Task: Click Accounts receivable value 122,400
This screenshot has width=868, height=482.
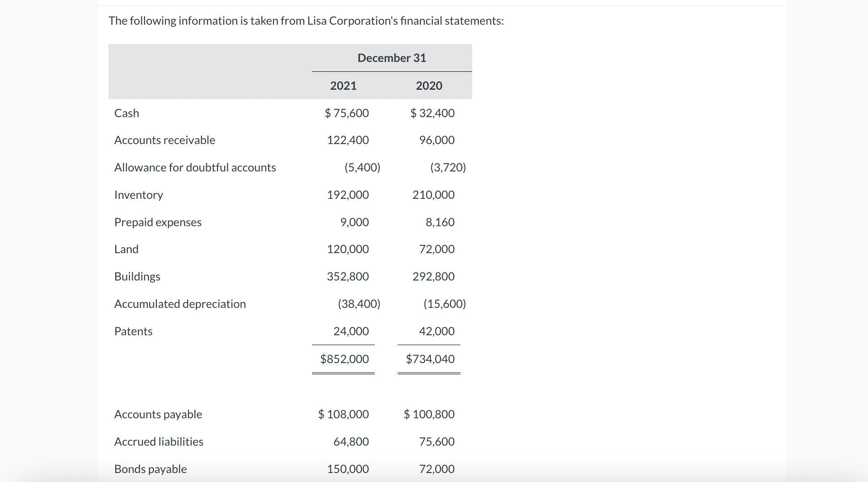Action: point(348,140)
